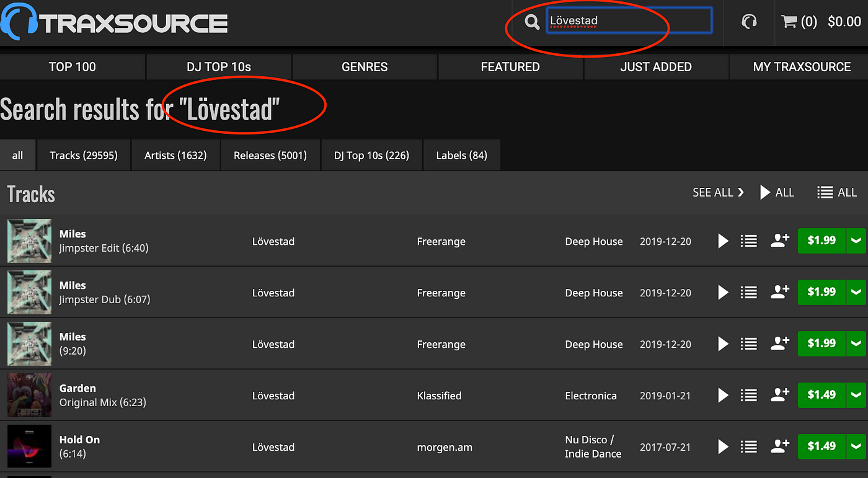Switch to Artists (1632) tab
Image resolution: width=868 pixels, height=478 pixels.
175,155
